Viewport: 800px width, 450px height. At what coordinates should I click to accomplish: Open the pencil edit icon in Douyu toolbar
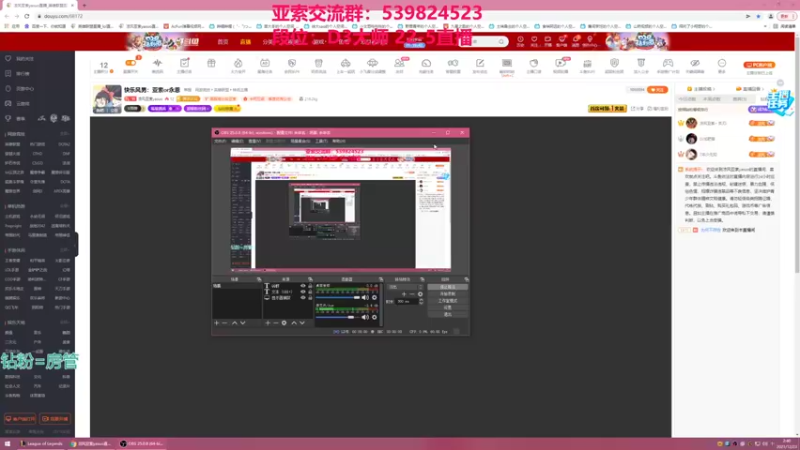[x=480, y=63]
